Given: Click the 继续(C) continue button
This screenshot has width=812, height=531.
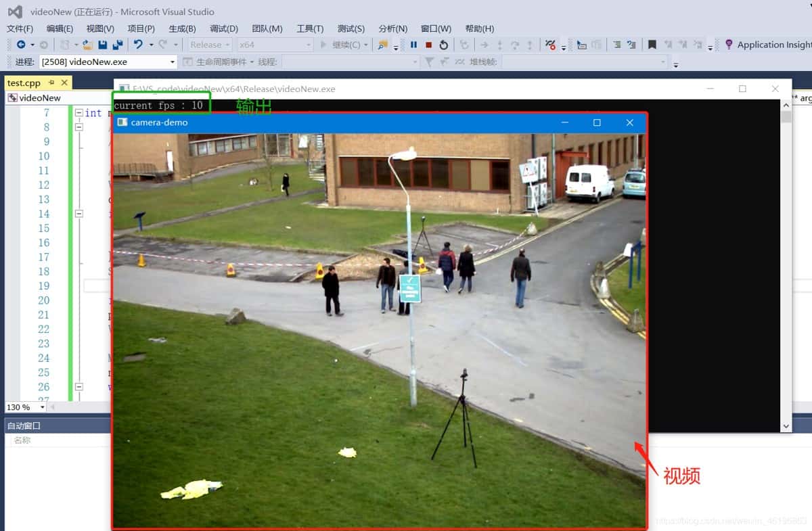Looking at the screenshot, I should click(345, 45).
